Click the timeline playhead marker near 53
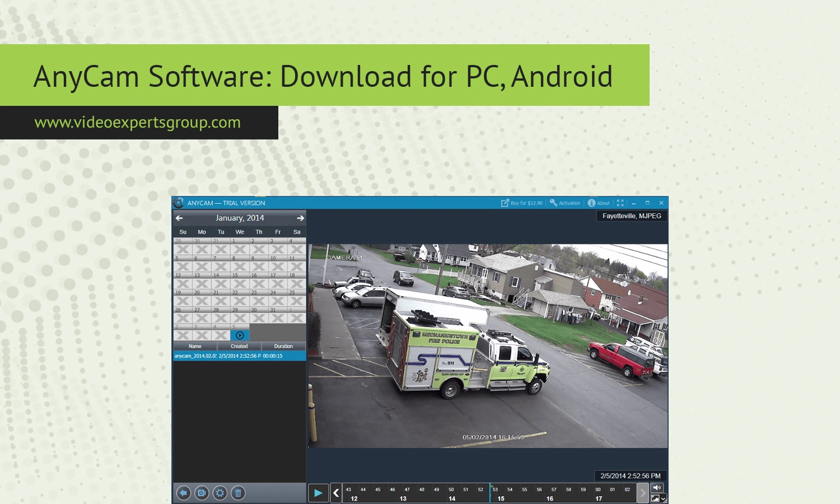This screenshot has width=840, height=504. tap(491, 492)
